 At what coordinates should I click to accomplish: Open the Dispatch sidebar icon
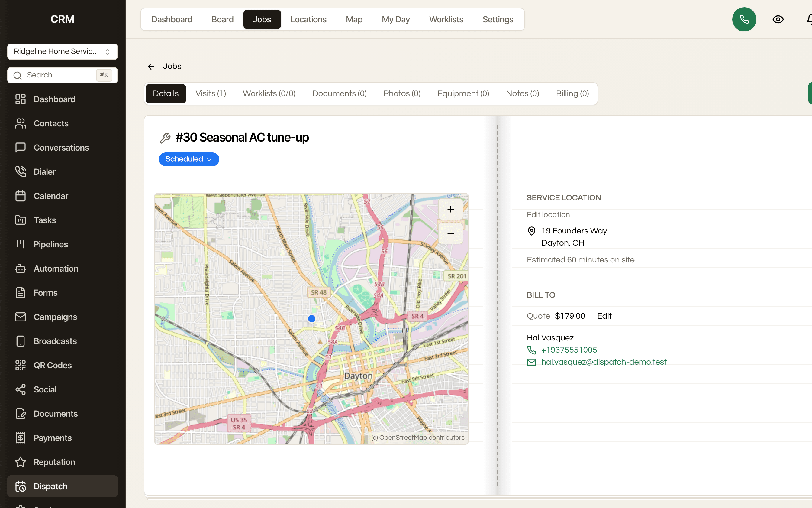point(21,486)
